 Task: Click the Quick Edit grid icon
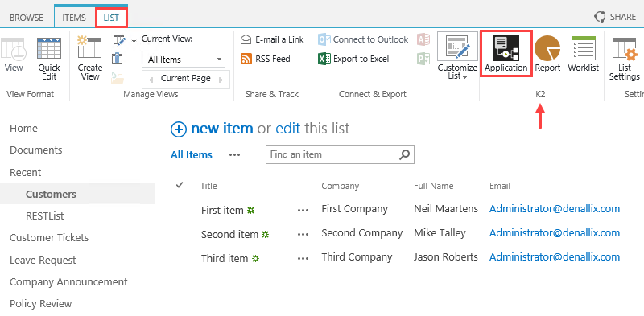coord(49,49)
